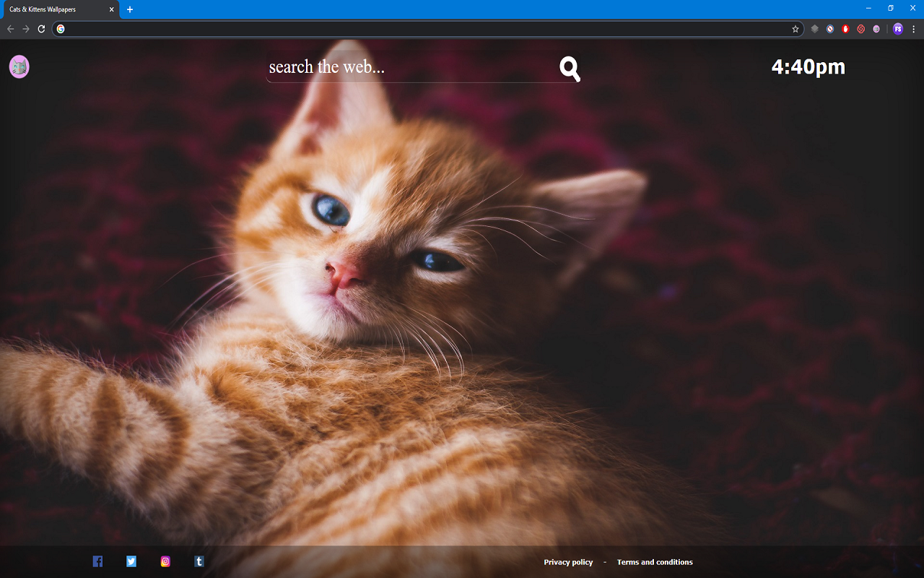Click the Instagram icon at the bottom
Screen dimensions: 924x578
(165, 561)
